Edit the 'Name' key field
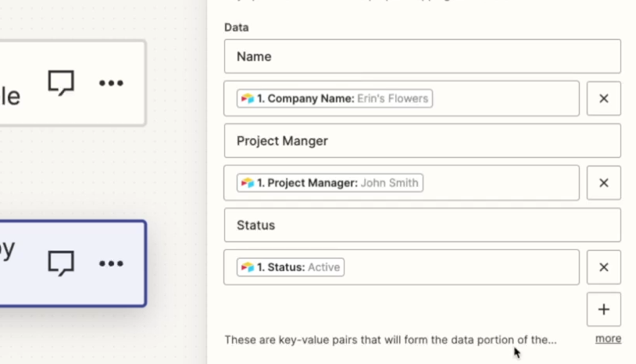This screenshot has height=364, width=636. pyautogui.click(x=422, y=56)
